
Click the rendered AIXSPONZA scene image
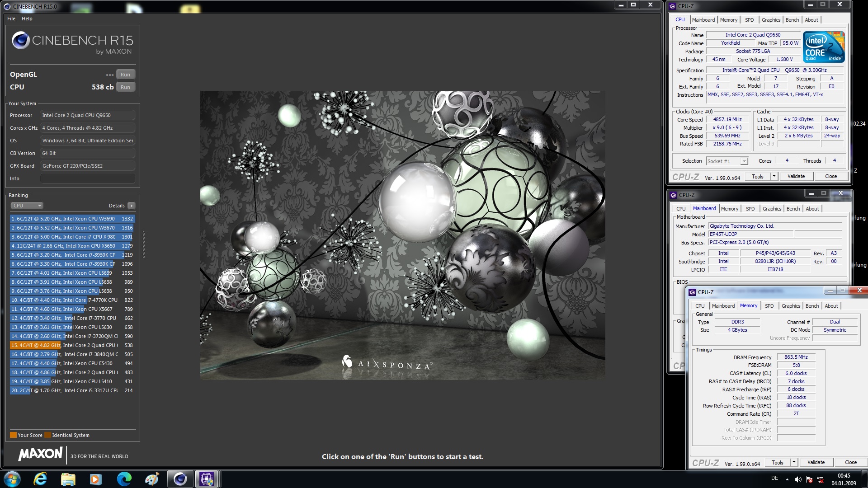402,235
